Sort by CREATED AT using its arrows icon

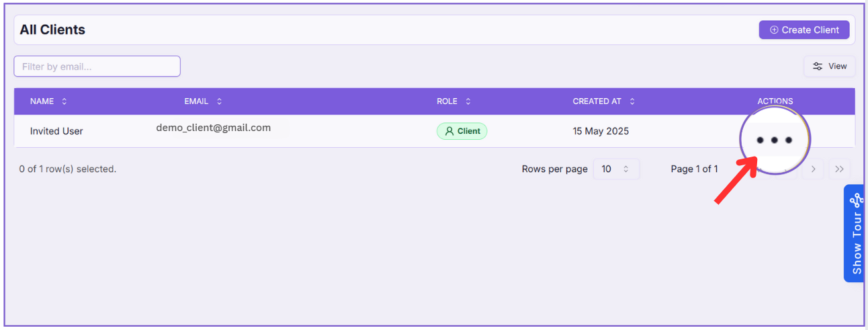pos(632,101)
